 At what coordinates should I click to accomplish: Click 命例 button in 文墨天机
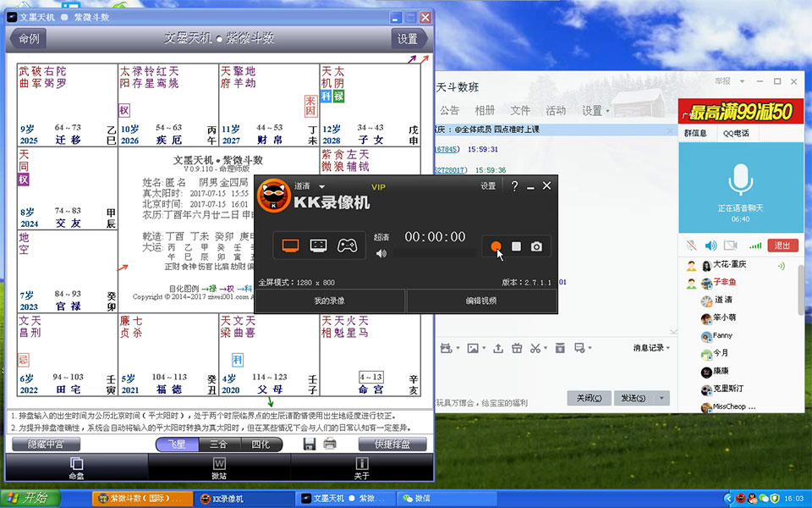click(29, 38)
